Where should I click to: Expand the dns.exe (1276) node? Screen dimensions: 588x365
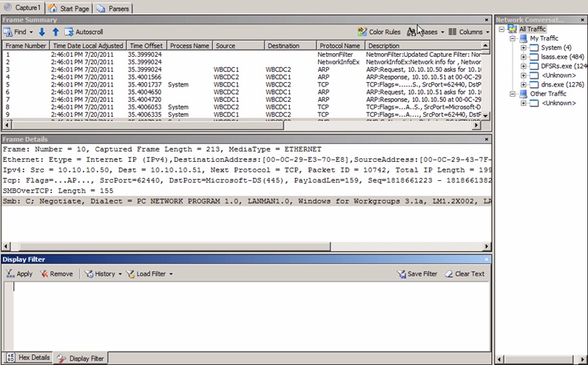click(524, 85)
